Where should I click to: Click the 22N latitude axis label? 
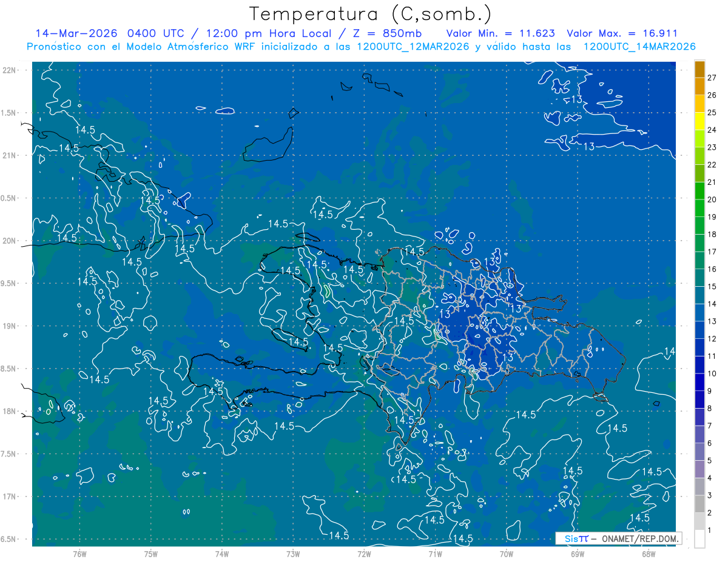click(10, 70)
